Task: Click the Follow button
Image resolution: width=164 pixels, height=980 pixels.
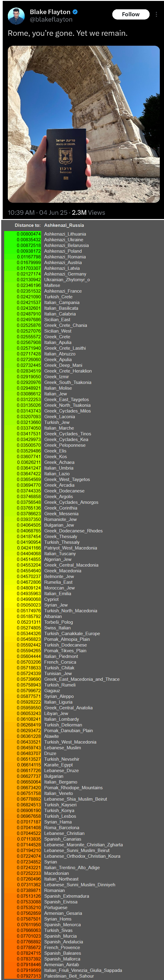Action: click(x=131, y=14)
